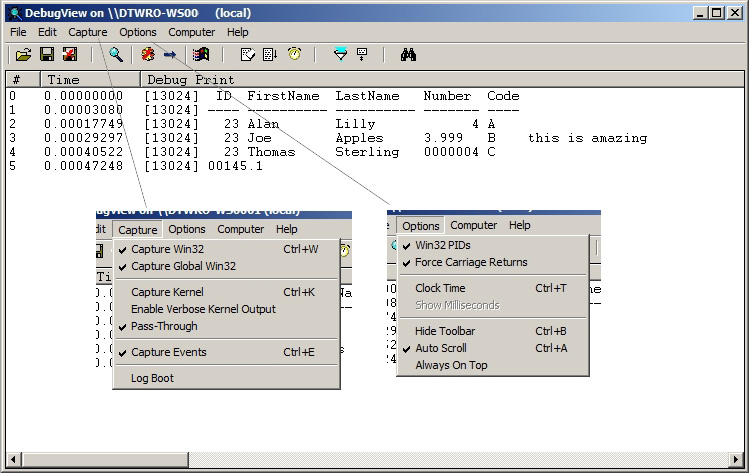Open Capture menu in the main window menu bar

click(88, 32)
